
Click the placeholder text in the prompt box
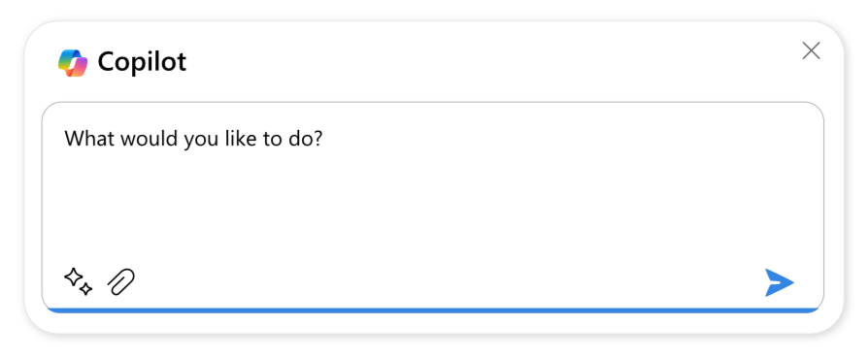[193, 139]
